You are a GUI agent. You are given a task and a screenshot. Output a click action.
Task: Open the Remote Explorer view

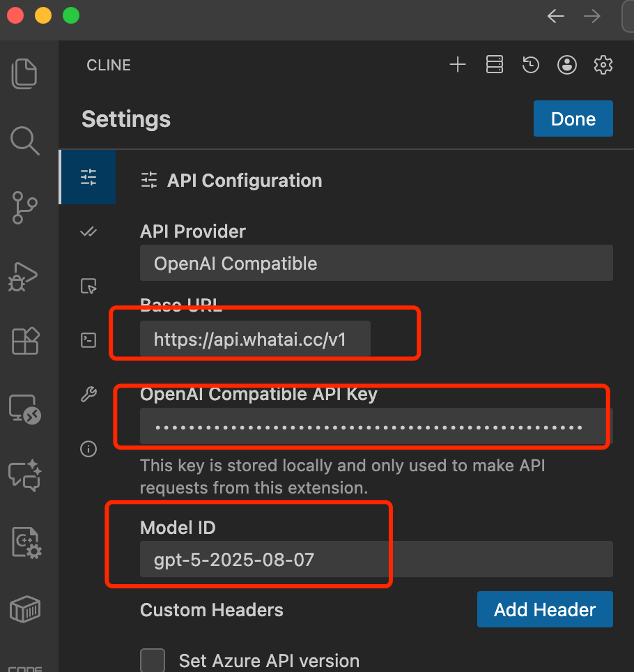coord(24,408)
